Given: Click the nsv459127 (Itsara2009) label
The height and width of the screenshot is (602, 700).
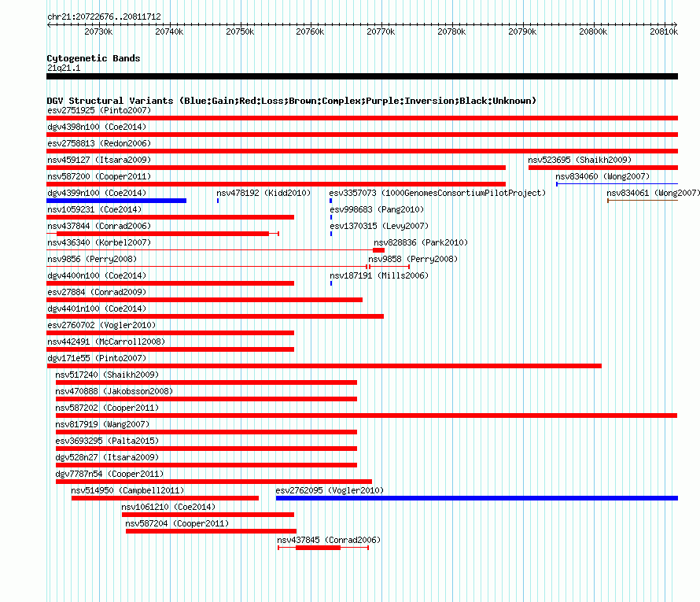Looking at the screenshot, I should click(x=99, y=160).
